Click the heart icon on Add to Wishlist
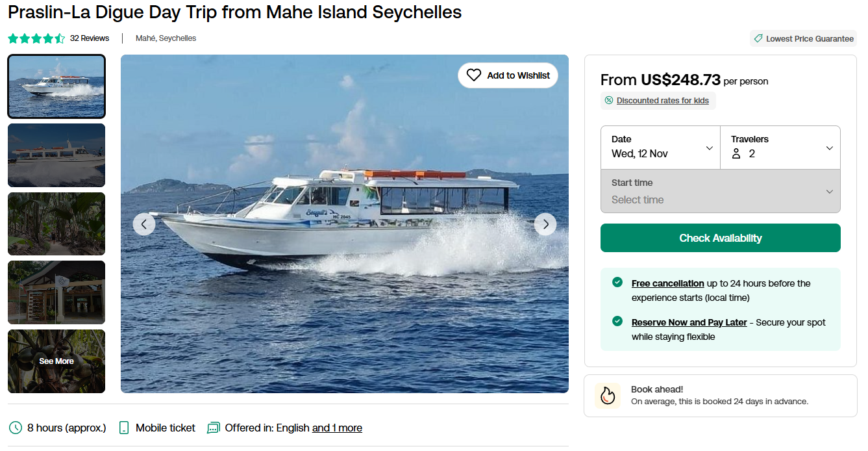This screenshot has height=451, width=868. tap(474, 75)
